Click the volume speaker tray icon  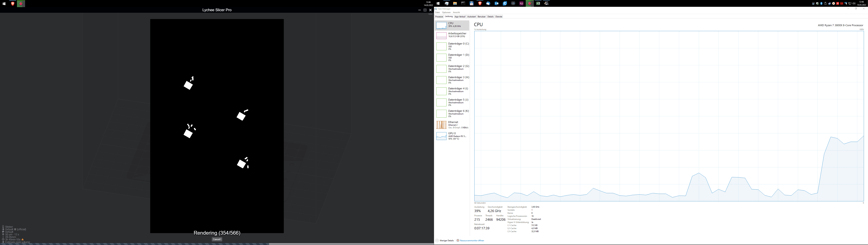click(x=854, y=3)
